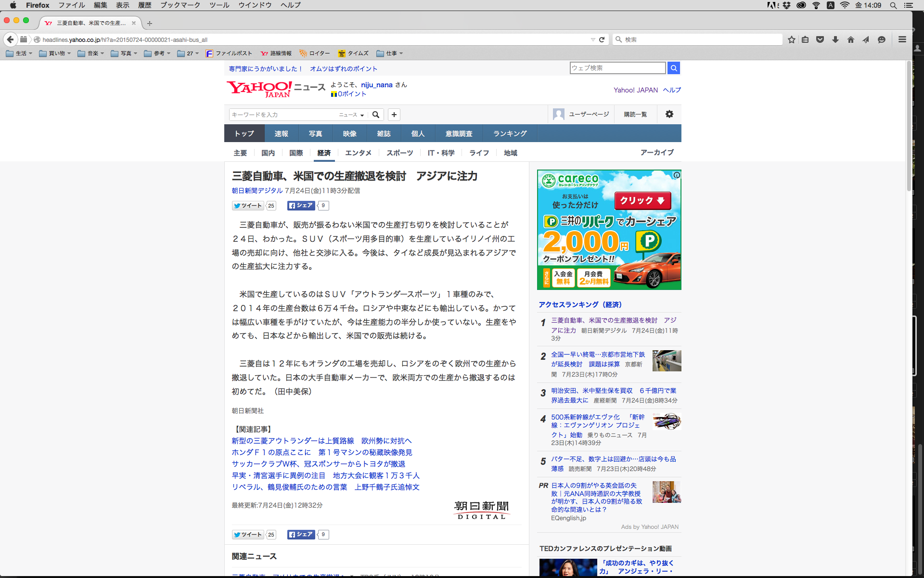Viewport: 924px width, 578px height.
Task: Select the スポーツ category tab
Action: (x=399, y=153)
